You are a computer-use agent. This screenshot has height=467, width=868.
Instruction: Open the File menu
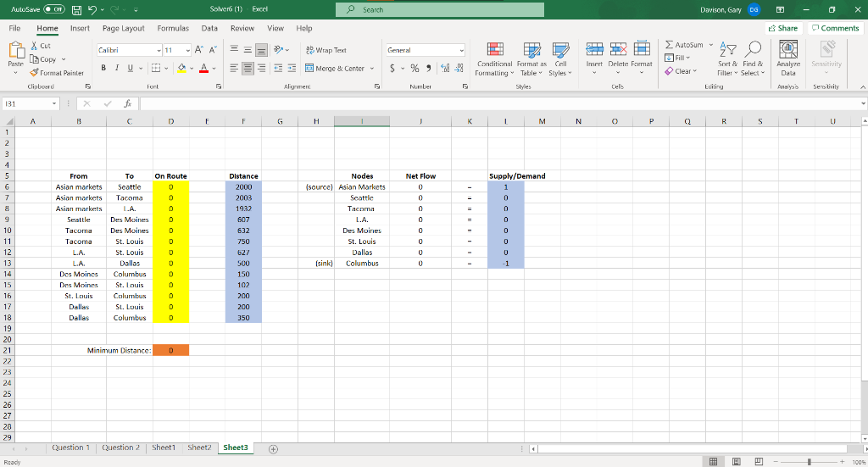click(15, 28)
